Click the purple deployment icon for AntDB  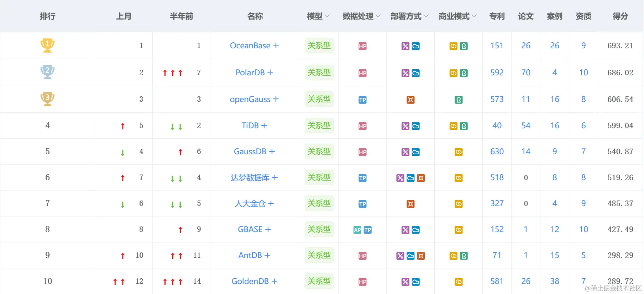[400, 256]
